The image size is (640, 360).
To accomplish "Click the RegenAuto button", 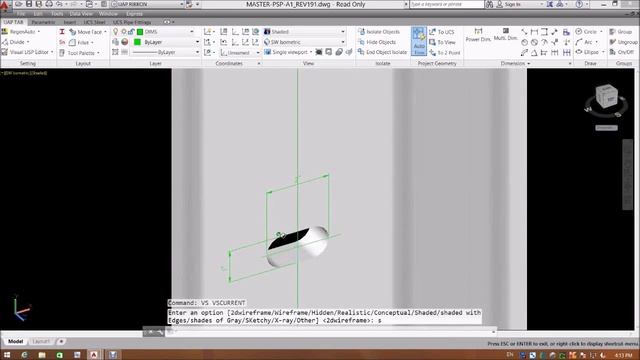I will pyautogui.click(x=20, y=31).
